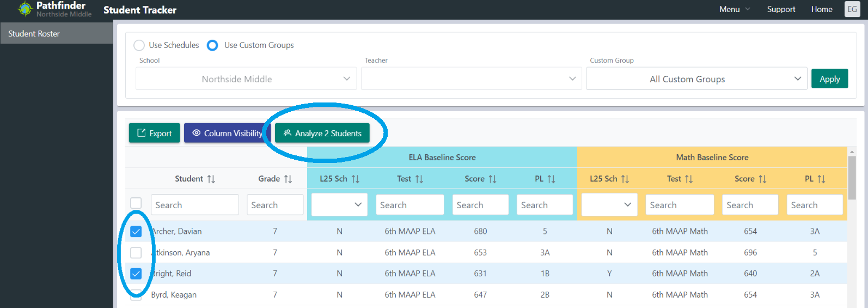This screenshot has height=308, width=868.
Task: Select the Use Schedules radio option
Action: point(139,45)
